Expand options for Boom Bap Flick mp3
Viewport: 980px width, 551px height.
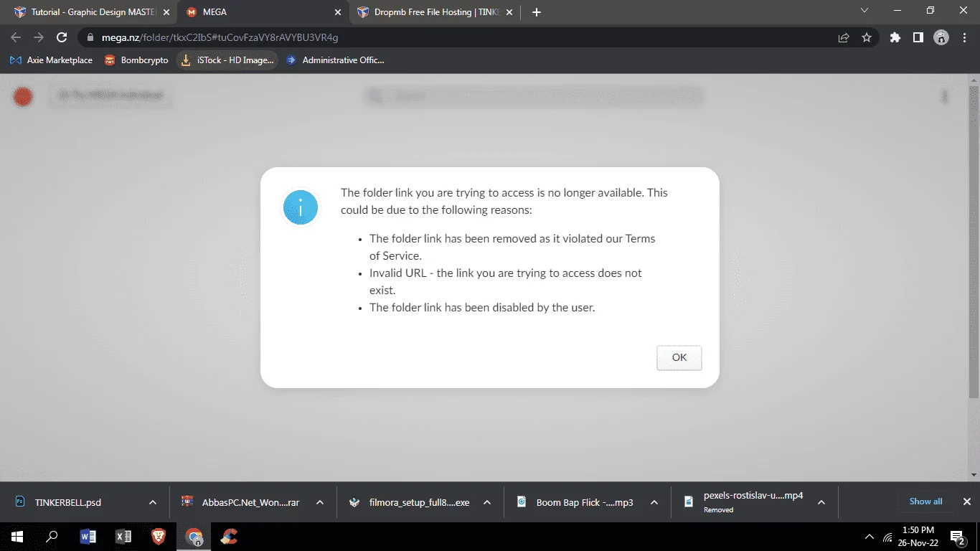click(654, 502)
